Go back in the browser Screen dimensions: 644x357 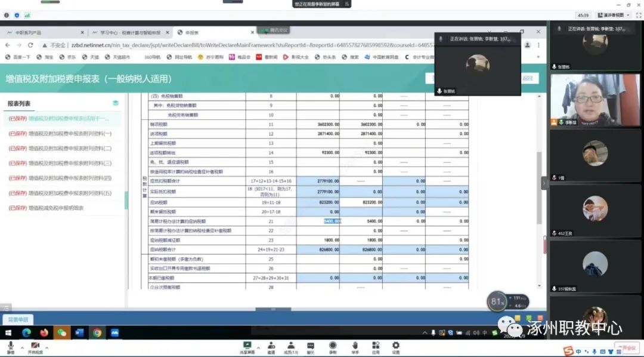coord(7,45)
